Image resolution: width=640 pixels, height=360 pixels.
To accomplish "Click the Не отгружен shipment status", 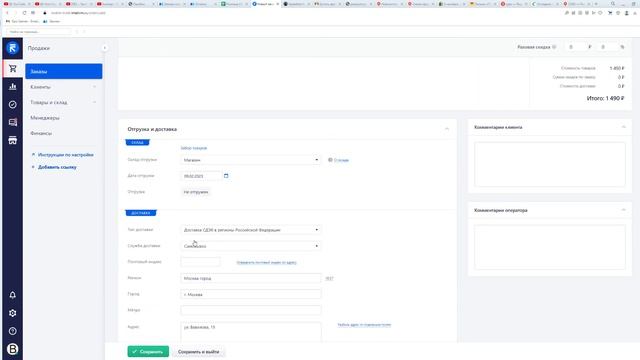I will click(196, 192).
